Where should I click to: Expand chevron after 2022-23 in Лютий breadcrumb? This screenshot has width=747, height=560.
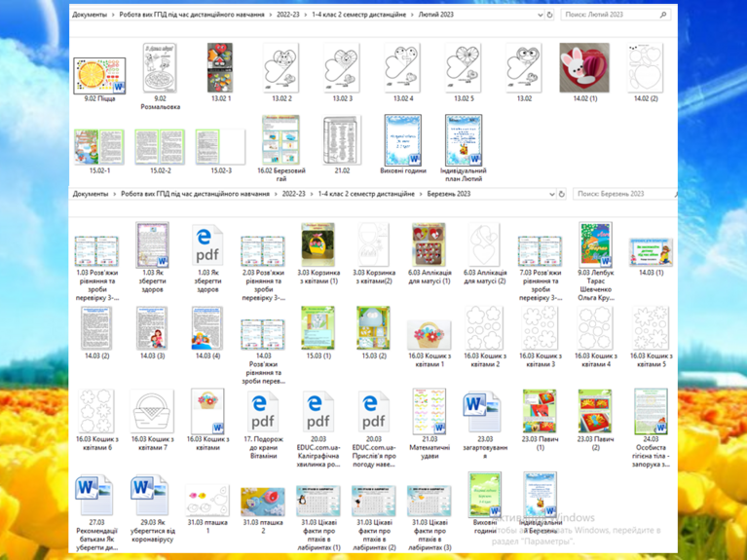coord(306,15)
